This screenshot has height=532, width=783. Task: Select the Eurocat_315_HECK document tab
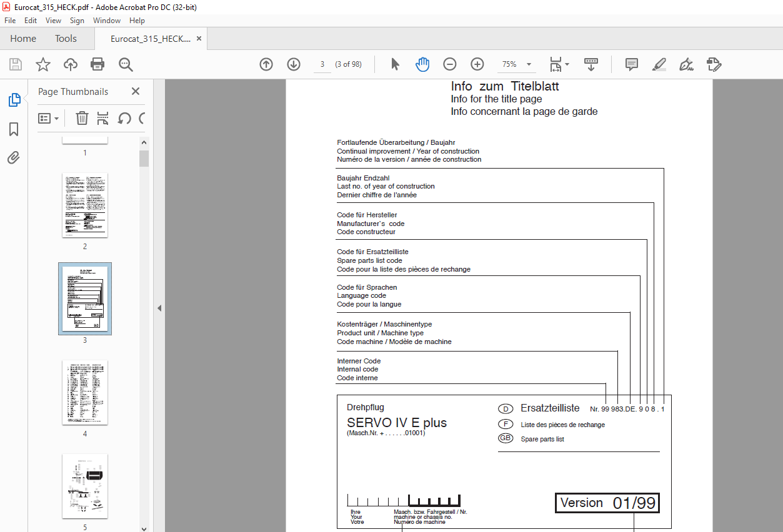click(x=151, y=39)
